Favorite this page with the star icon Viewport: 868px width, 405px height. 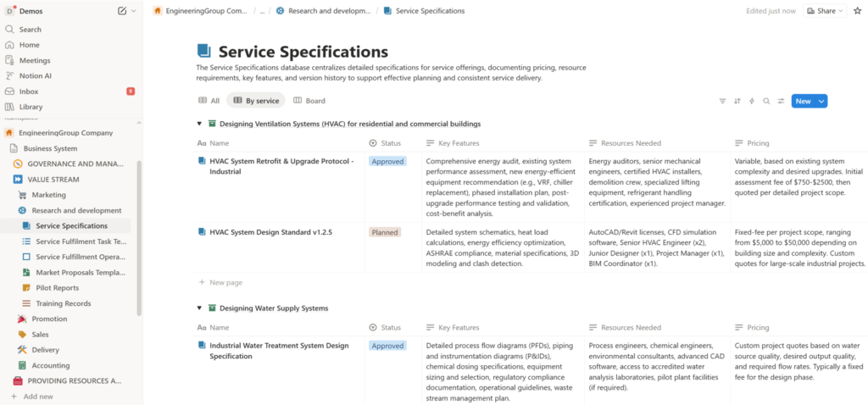[x=856, y=11]
